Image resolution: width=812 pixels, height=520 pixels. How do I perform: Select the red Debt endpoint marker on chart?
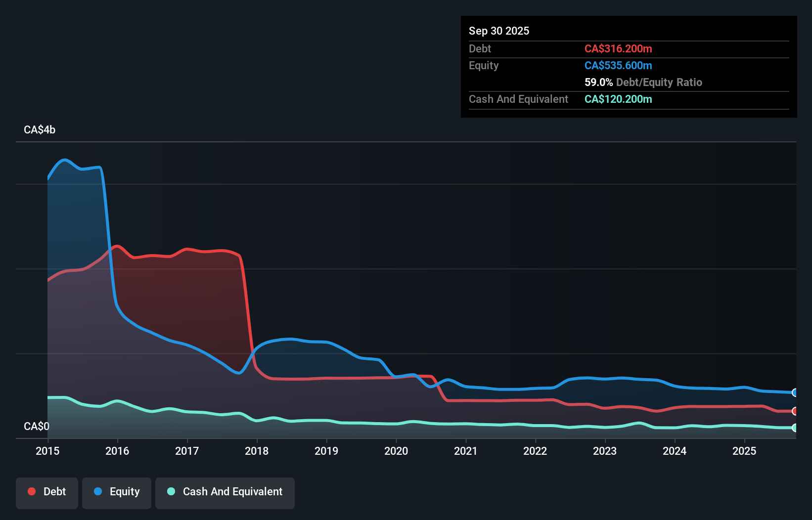[794, 411]
